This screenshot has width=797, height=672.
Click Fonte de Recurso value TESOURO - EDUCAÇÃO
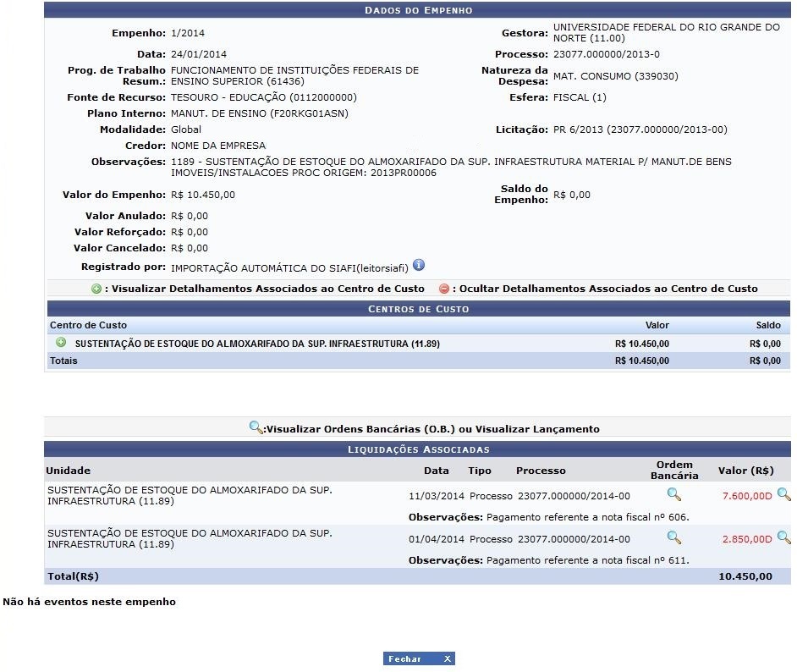click(x=264, y=97)
